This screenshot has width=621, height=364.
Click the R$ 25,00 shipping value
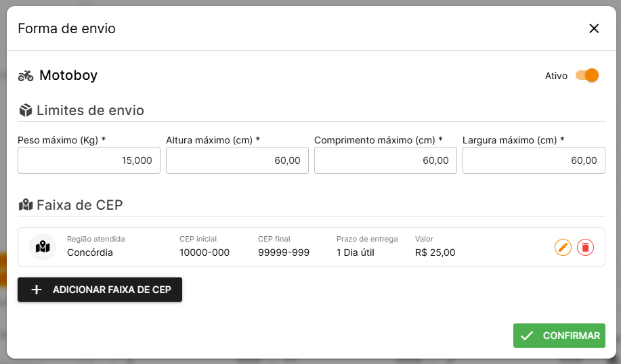(435, 252)
